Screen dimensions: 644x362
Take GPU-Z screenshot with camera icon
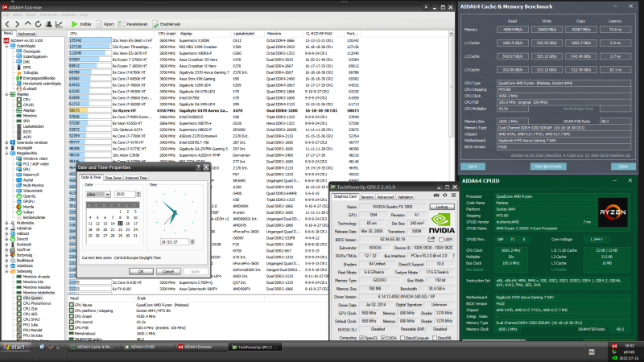436,195
